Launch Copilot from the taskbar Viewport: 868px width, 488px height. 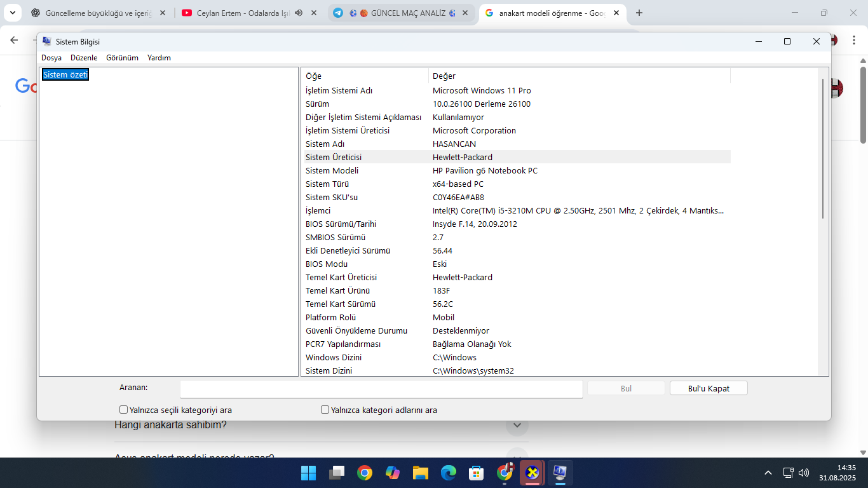(392, 473)
